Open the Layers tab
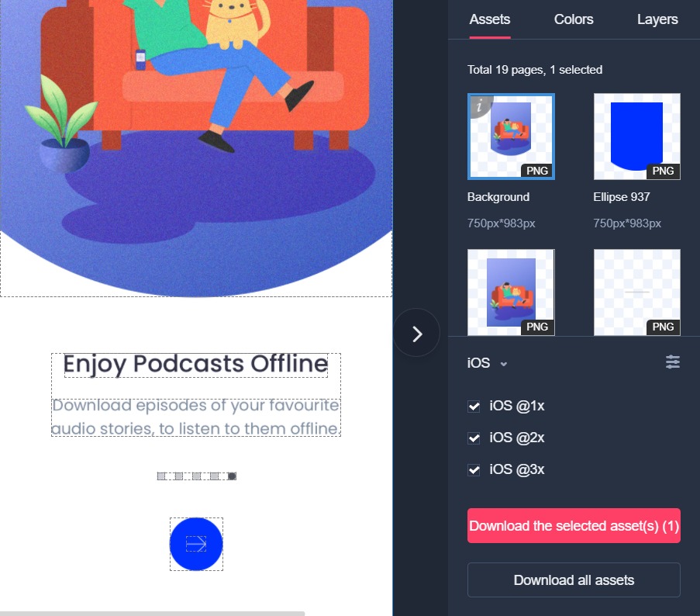Image resolution: width=700 pixels, height=616 pixels. click(657, 19)
